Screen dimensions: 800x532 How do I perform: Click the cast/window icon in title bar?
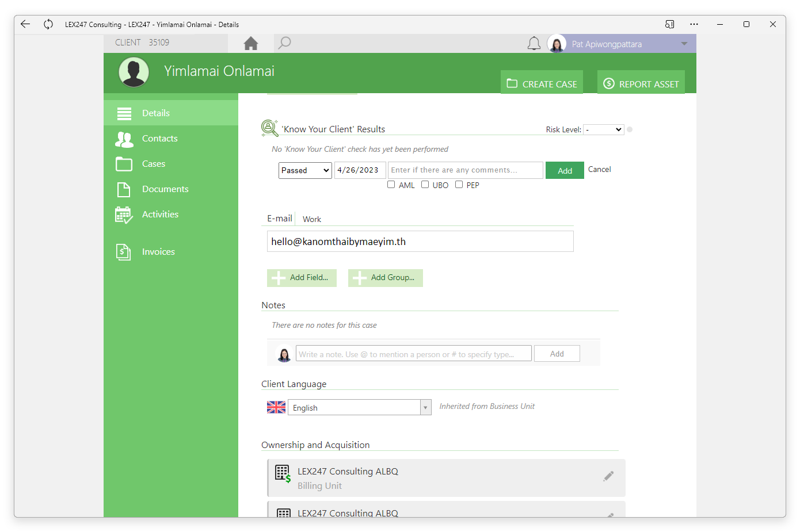pyautogui.click(x=669, y=24)
